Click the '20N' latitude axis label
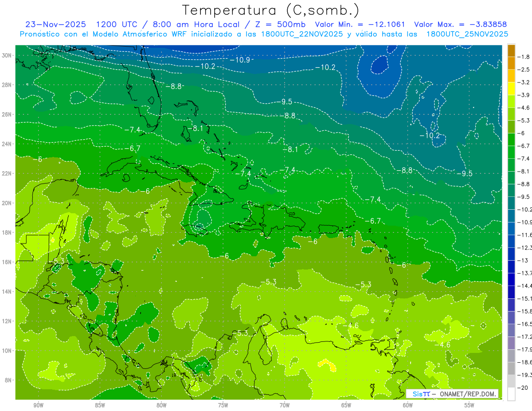The width and height of the screenshot is (532, 411). coord(7,203)
